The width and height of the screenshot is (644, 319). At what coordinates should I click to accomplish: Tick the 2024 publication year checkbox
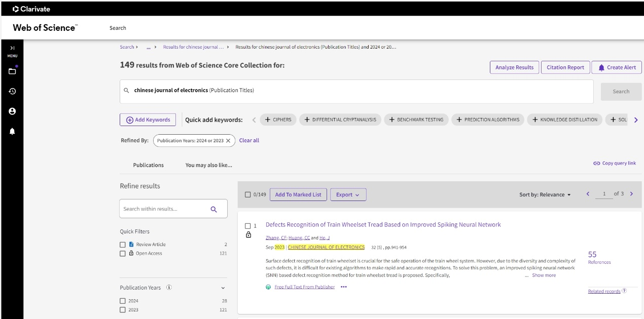pyautogui.click(x=123, y=301)
